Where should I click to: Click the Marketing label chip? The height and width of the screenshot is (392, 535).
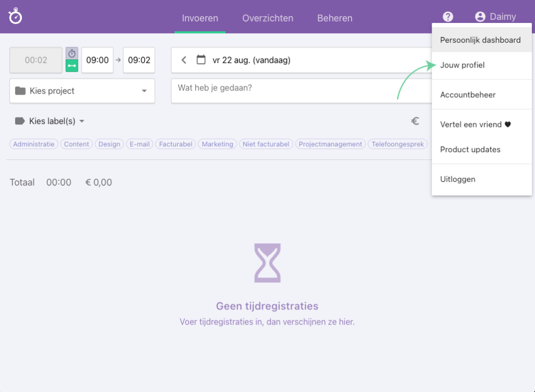217,144
